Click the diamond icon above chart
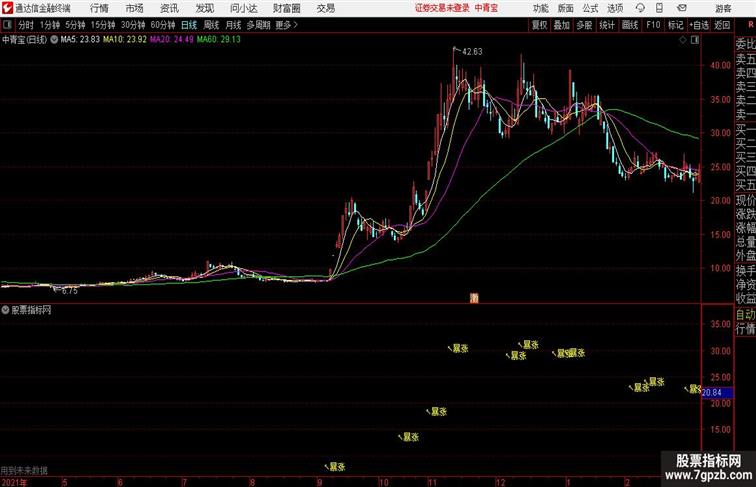This screenshot has height=487, width=756. pos(683,40)
